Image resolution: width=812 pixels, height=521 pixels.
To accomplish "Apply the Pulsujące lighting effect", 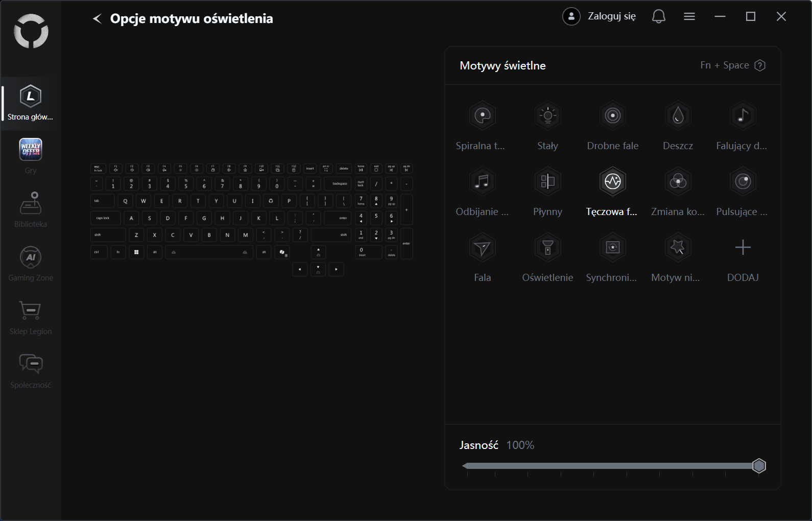I will 743,182.
